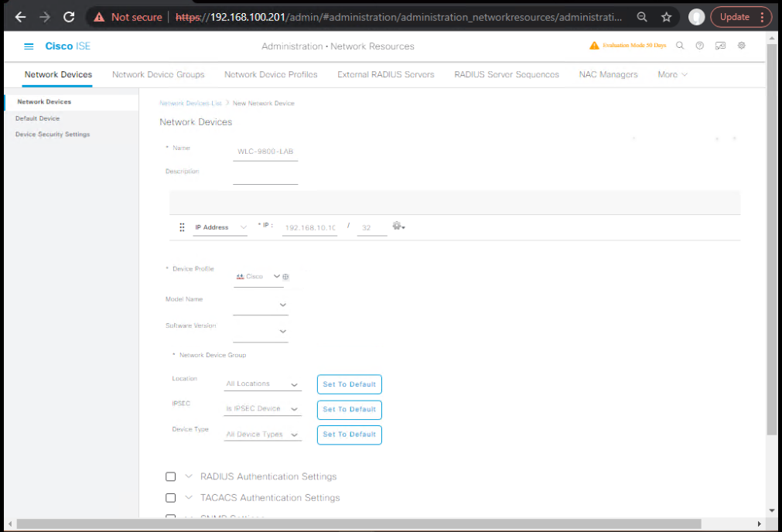Open ISE search magnifier icon
The image size is (782, 532).
click(680, 46)
